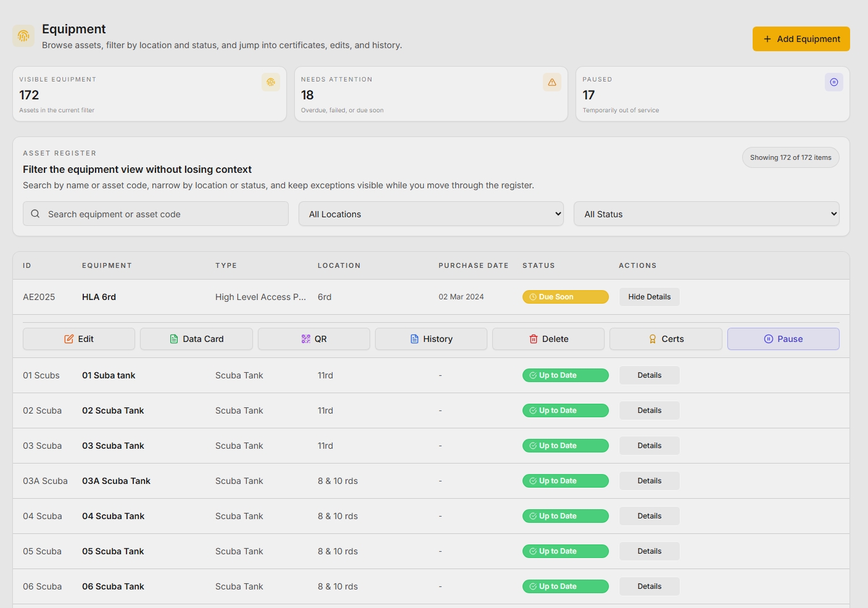Click the 01 Scubs asset ID
868x608 pixels.
pyautogui.click(x=41, y=375)
